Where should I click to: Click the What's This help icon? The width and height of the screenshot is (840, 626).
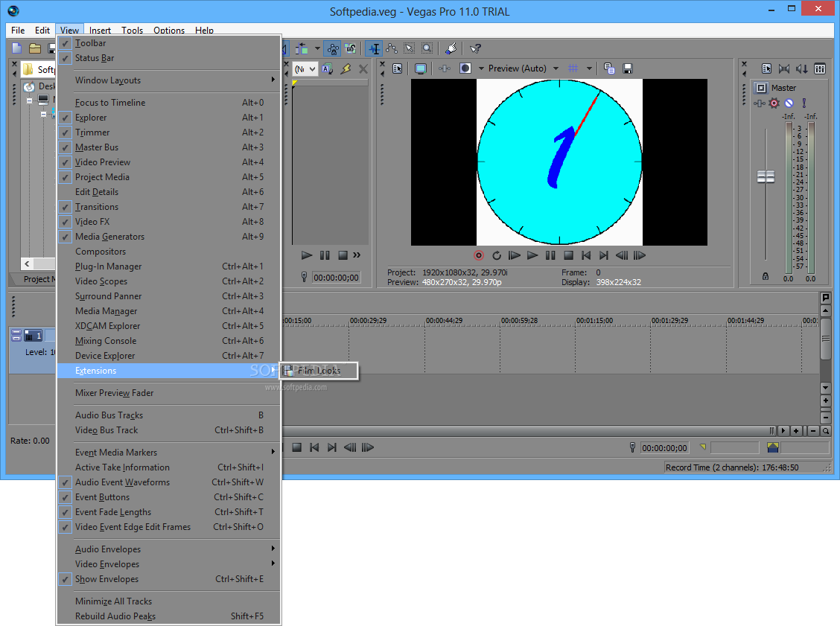(x=475, y=48)
